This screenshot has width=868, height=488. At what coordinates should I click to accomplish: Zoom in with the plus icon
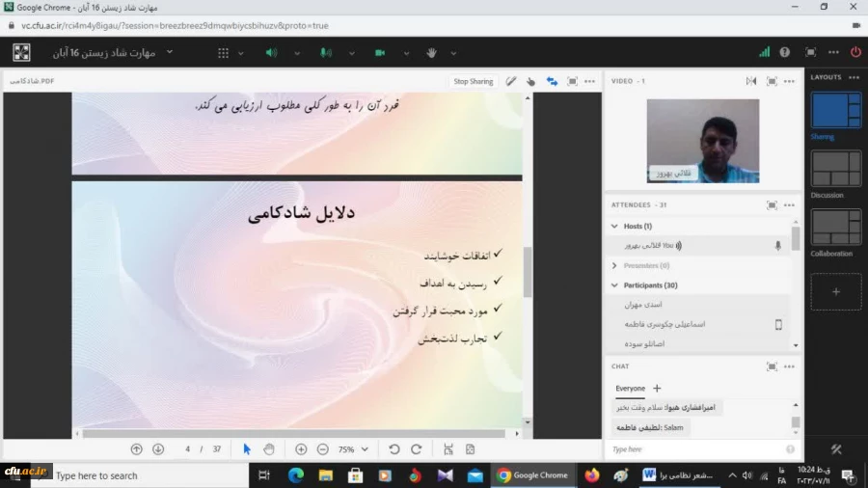[x=301, y=449]
